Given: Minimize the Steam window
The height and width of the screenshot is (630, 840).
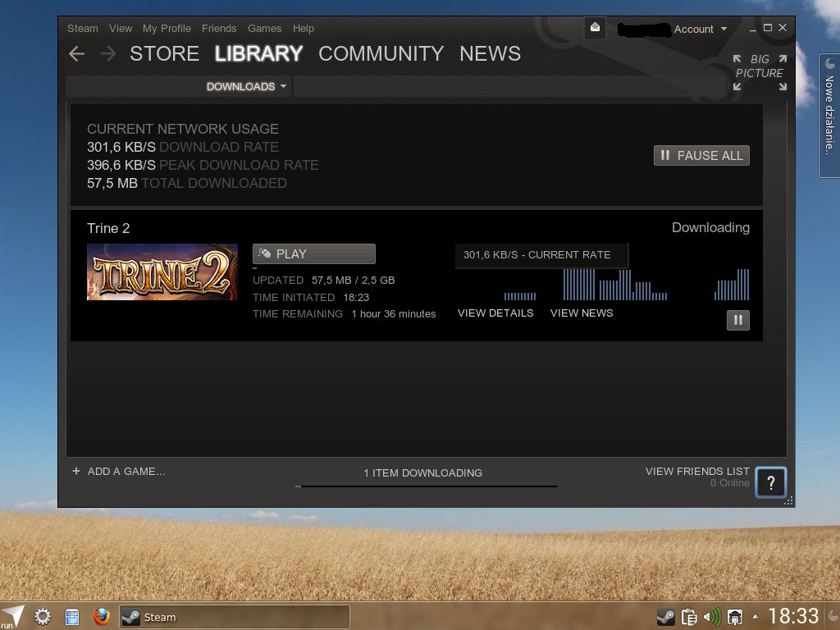Looking at the screenshot, I should [x=753, y=29].
